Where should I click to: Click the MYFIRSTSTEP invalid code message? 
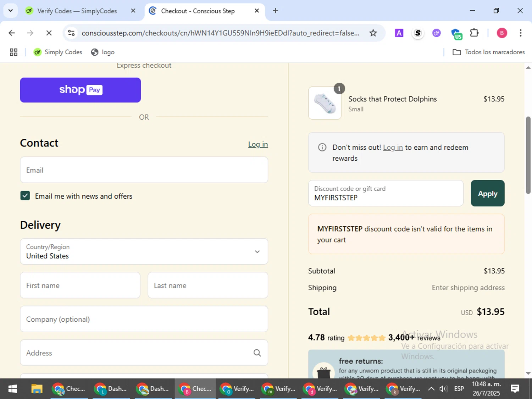click(406, 234)
